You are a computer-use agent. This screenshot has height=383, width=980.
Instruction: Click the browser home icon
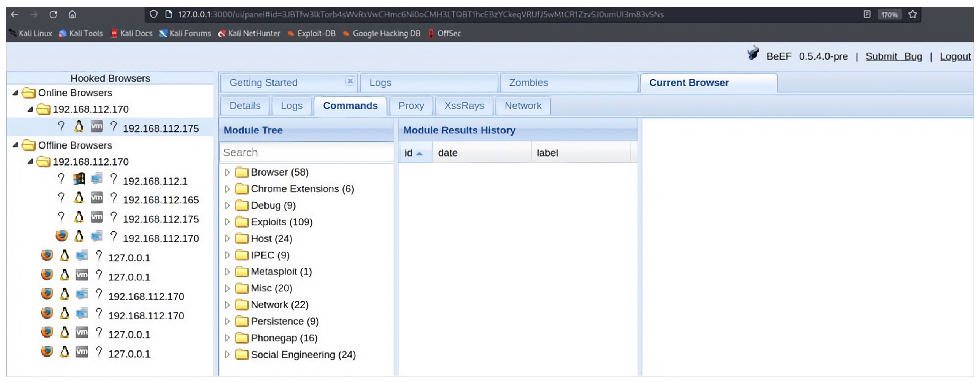72,14
